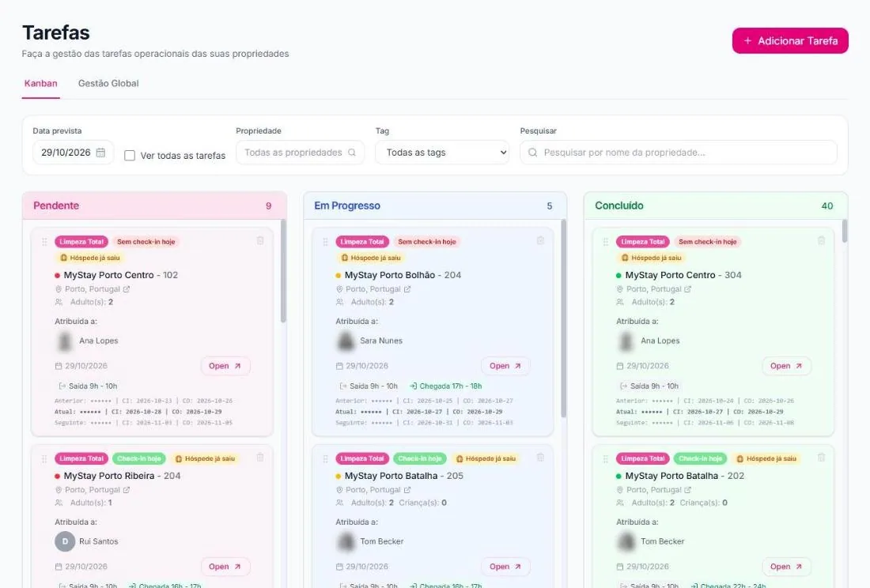The height and width of the screenshot is (588, 870).
Task: Switch to the Kanban tab
Action: point(40,84)
